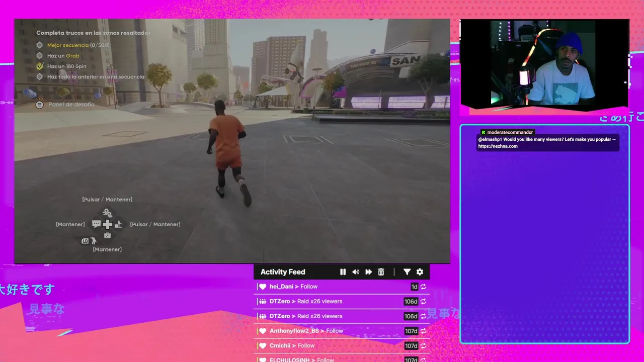
Task: Click moderatecommandcr username in chat
Action: click(510, 132)
